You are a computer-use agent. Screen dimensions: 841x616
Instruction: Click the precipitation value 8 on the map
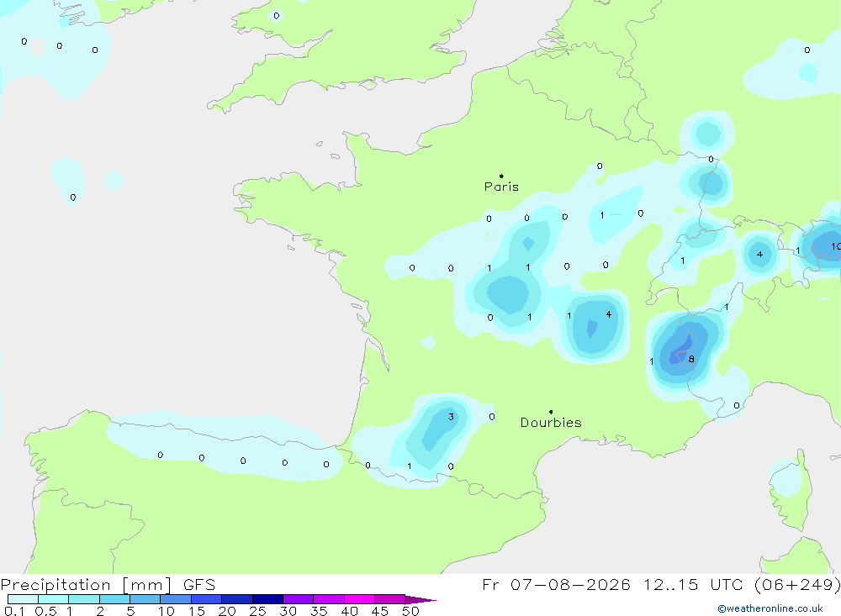point(691,359)
